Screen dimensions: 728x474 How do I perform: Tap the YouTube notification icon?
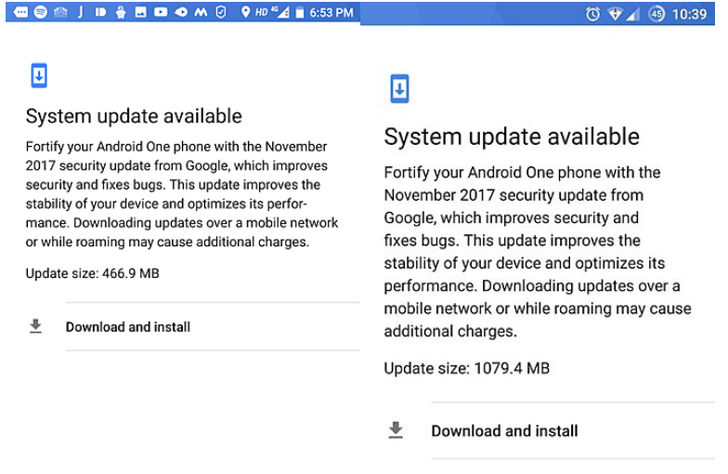(x=161, y=12)
